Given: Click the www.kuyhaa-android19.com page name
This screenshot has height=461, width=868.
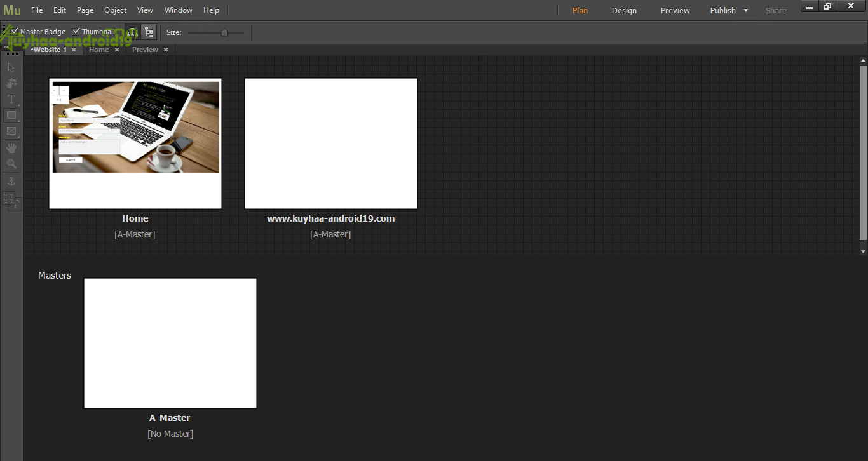Looking at the screenshot, I should click(330, 218).
